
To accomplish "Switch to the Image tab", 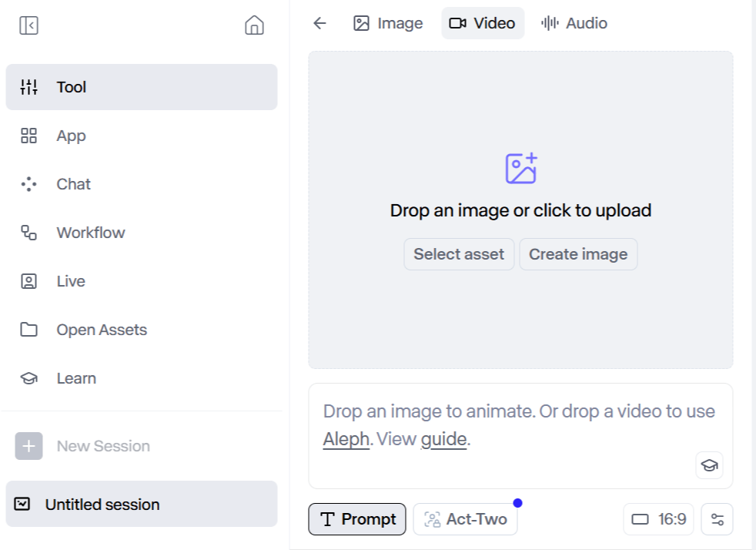I will pos(387,23).
